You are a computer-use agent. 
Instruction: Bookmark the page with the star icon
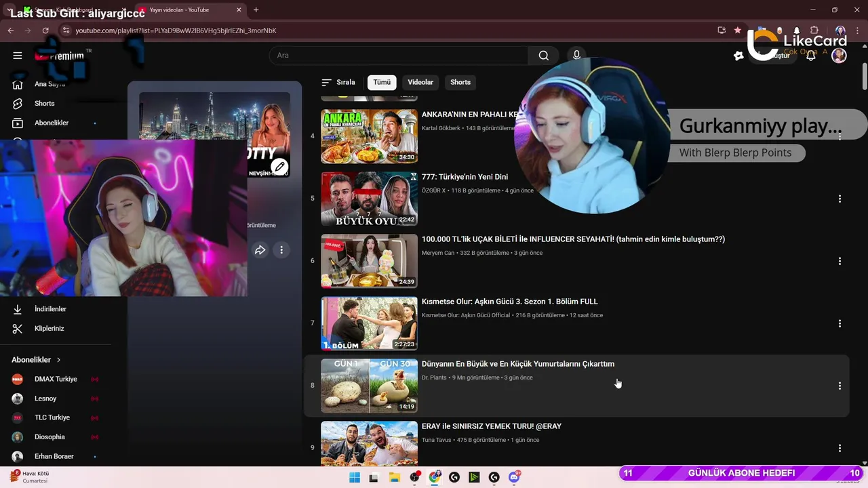738,30
